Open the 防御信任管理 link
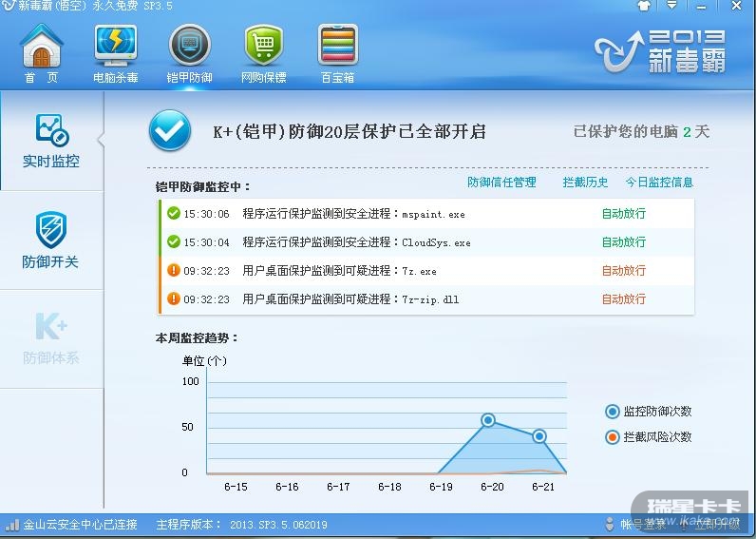Image resolution: width=756 pixels, height=539 pixels. tap(501, 182)
